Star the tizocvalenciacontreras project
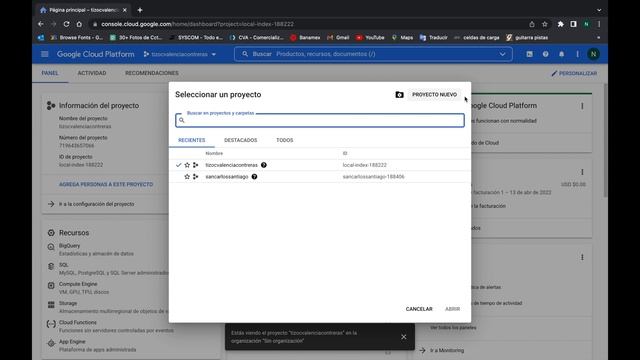 click(187, 165)
